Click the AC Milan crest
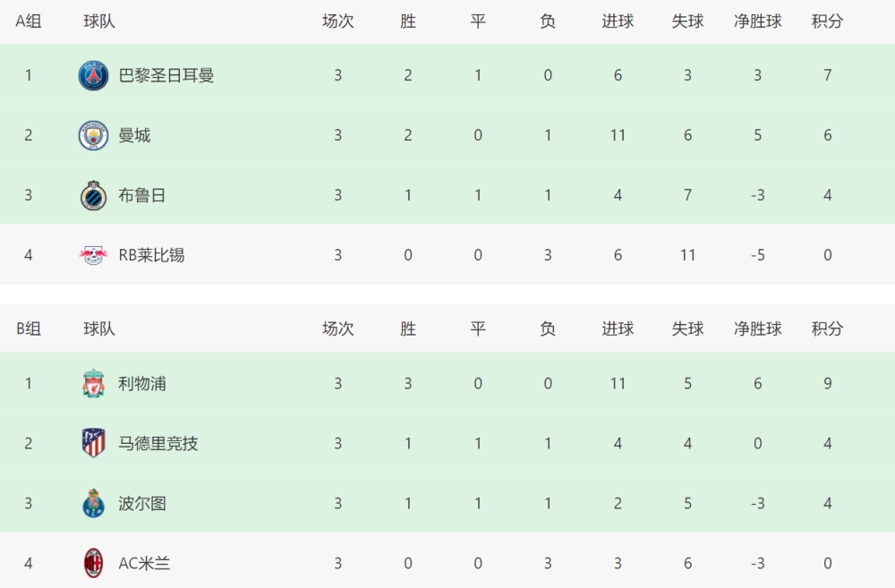The height and width of the screenshot is (588, 895). (x=93, y=564)
